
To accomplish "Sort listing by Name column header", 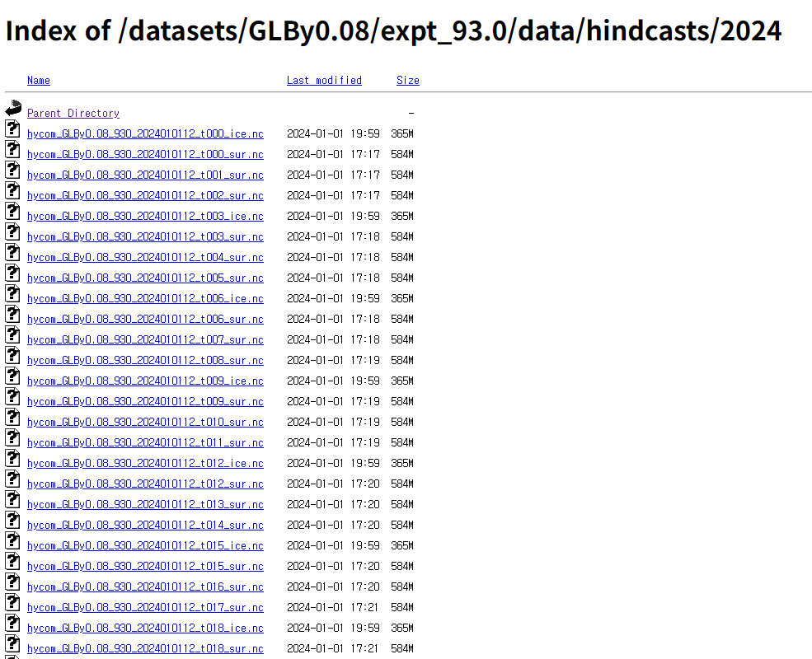I will (x=38, y=80).
